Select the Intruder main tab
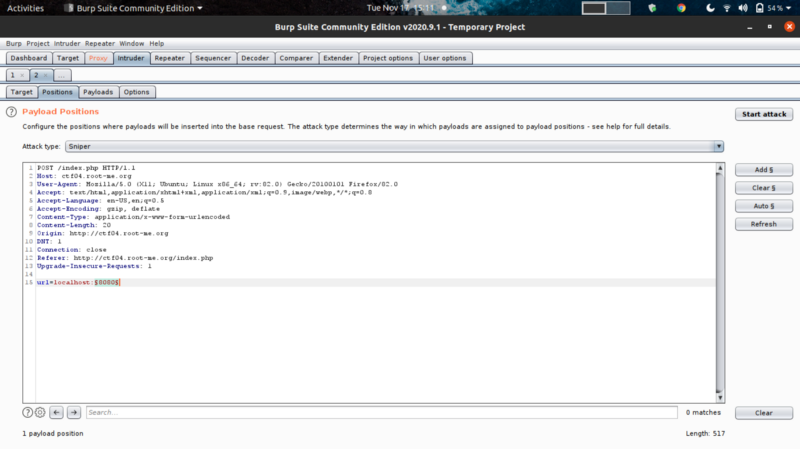 (131, 58)
